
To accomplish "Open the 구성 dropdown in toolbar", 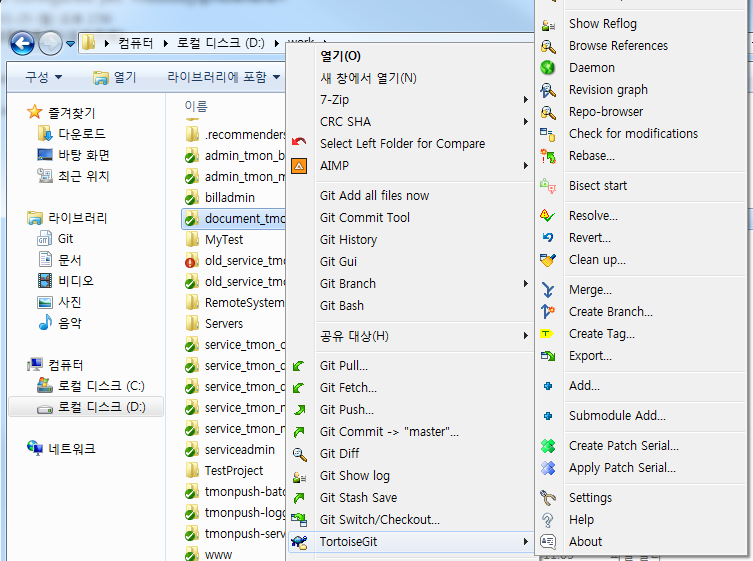I will [44, 77].
